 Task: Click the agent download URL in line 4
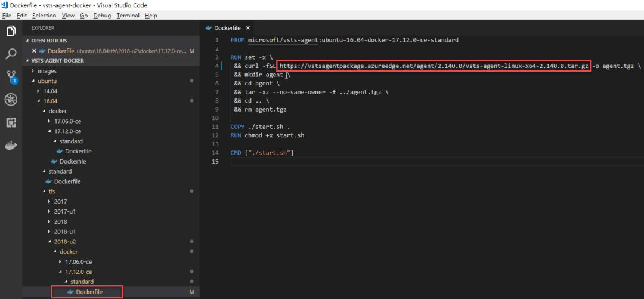click(434, 66)
